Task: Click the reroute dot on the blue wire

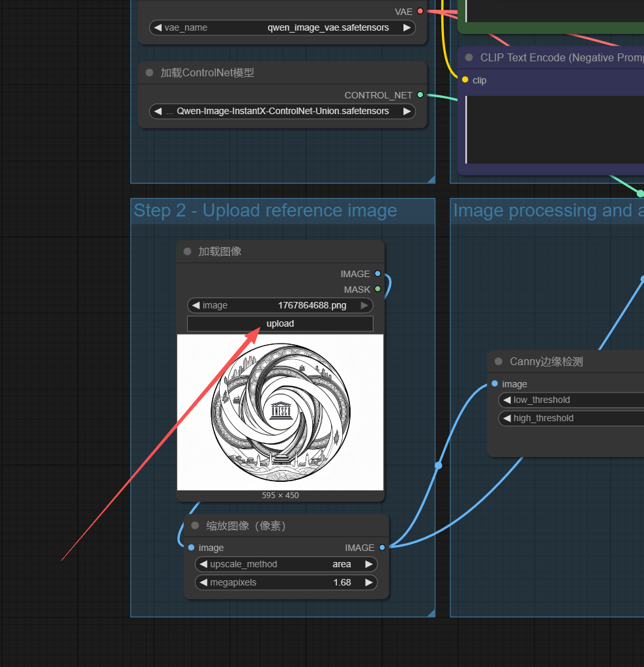Action: tap(439, 466)
